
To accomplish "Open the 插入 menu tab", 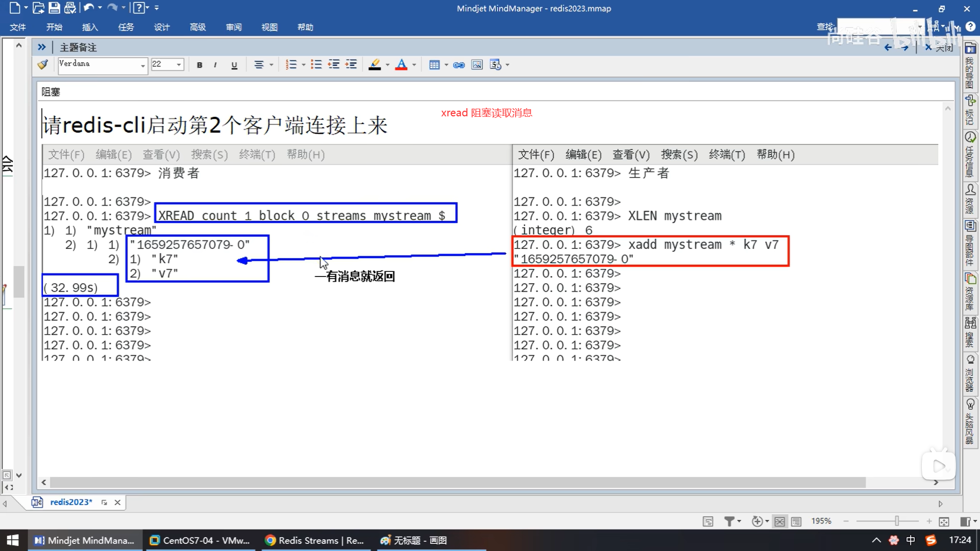I will pos(90,27).
